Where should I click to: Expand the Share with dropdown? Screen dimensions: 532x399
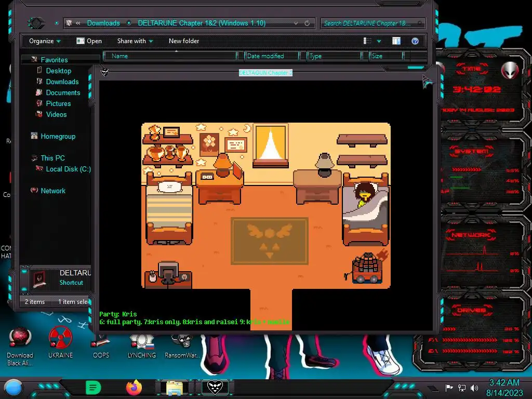[x=135, y=41]
